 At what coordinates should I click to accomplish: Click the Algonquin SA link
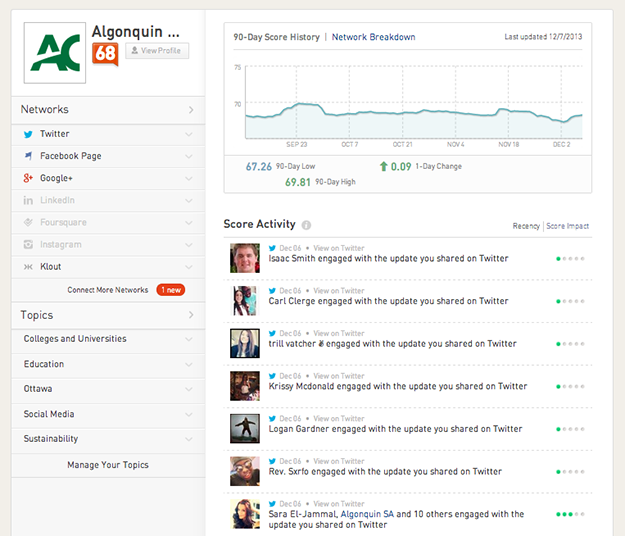pos(367,514)
